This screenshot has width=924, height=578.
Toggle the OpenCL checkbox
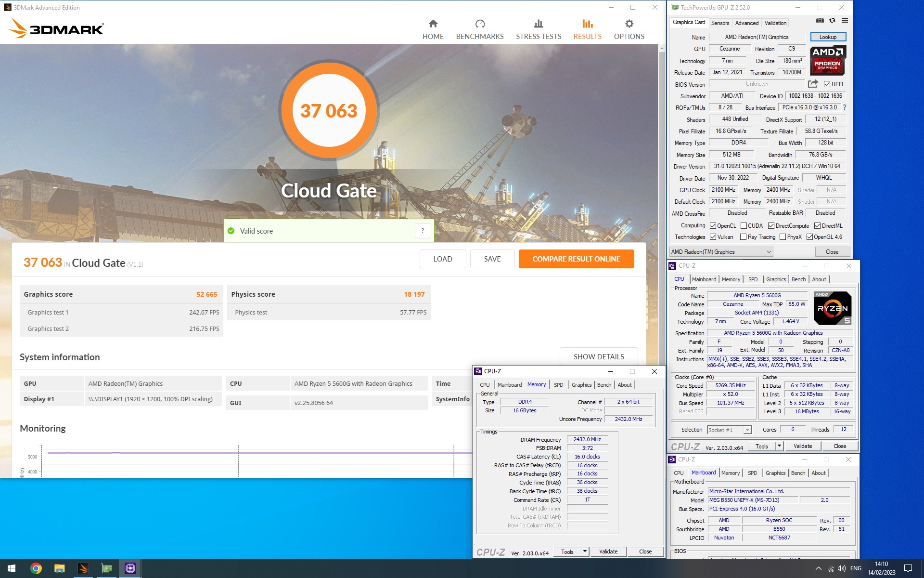coord(713,226)
